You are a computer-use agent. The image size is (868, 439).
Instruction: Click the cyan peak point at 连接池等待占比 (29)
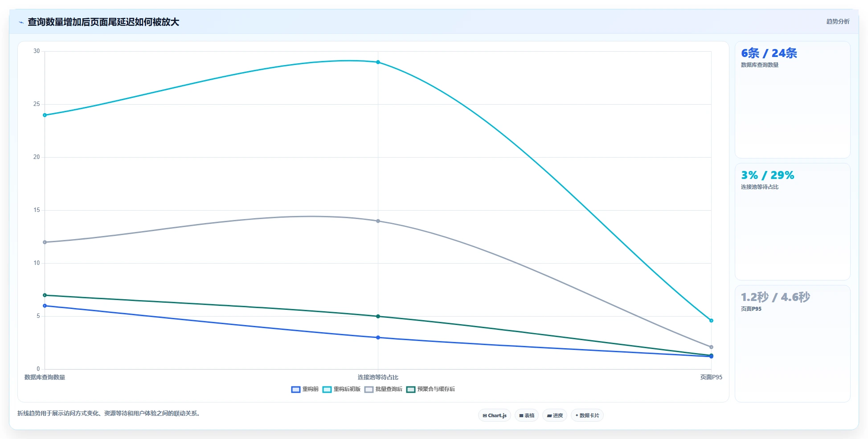tap(378, 62)
